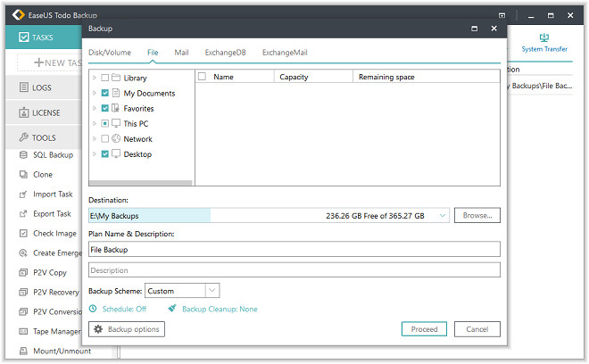Click the Clone icon in the sidebar
The image size is (589, 364).
pos(23,174)
